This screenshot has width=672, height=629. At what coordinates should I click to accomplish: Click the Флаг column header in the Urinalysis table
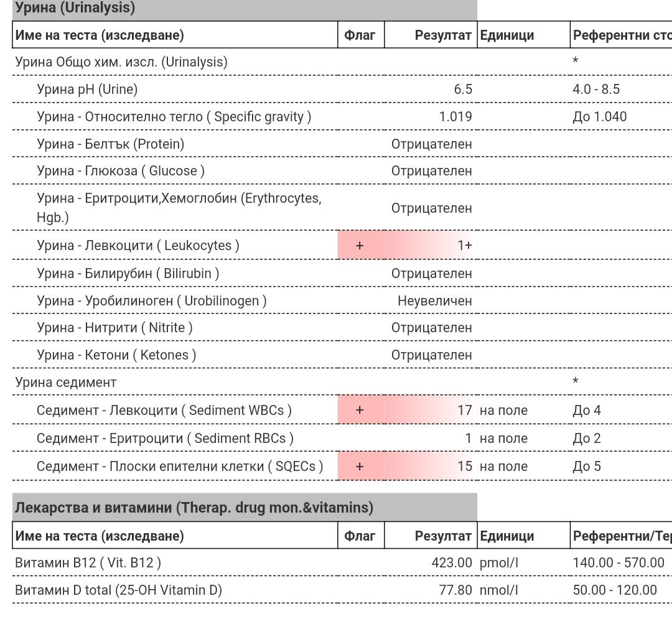pos(360,35)
